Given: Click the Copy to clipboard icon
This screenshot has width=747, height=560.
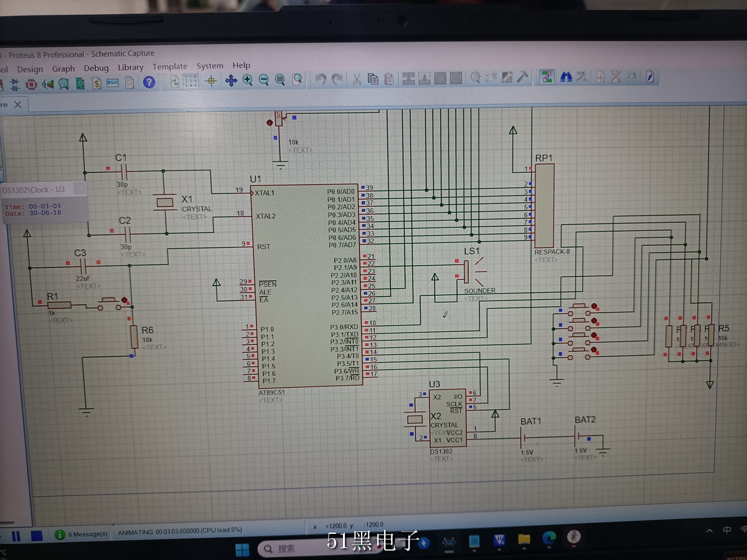Looking at the screenshot, I should (373, 78).
